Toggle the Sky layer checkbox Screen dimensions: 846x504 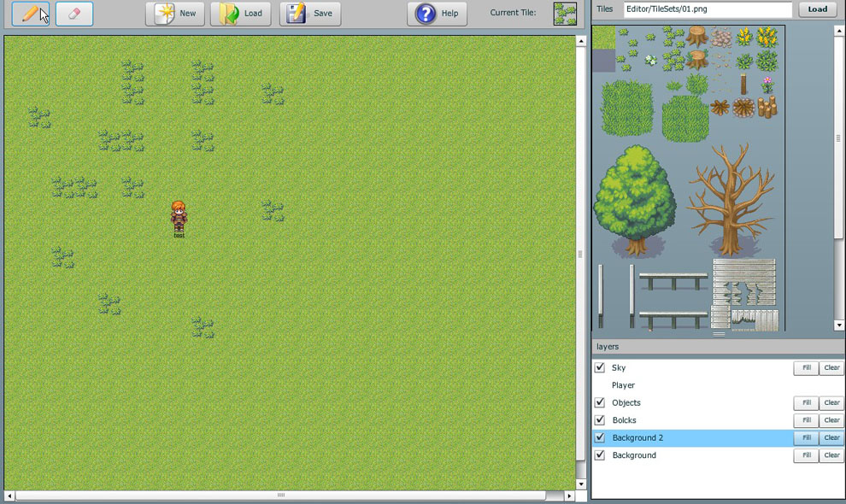[600, 368]
